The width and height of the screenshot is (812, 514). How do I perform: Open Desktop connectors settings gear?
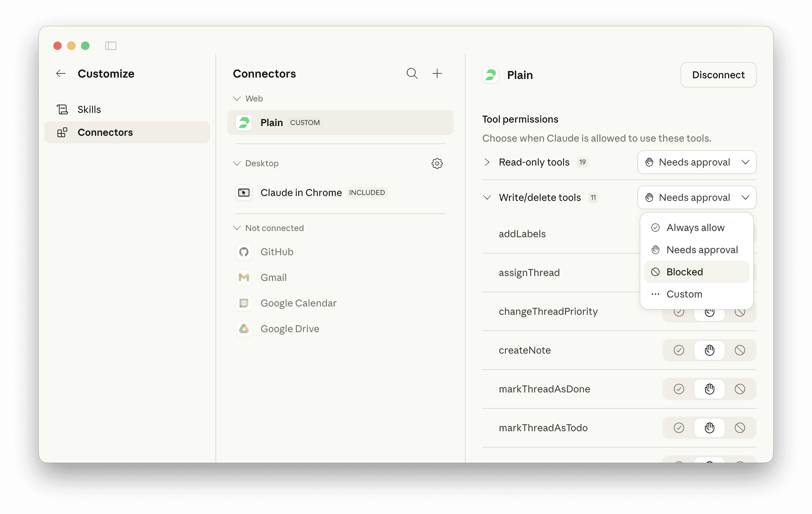point(437,163)
